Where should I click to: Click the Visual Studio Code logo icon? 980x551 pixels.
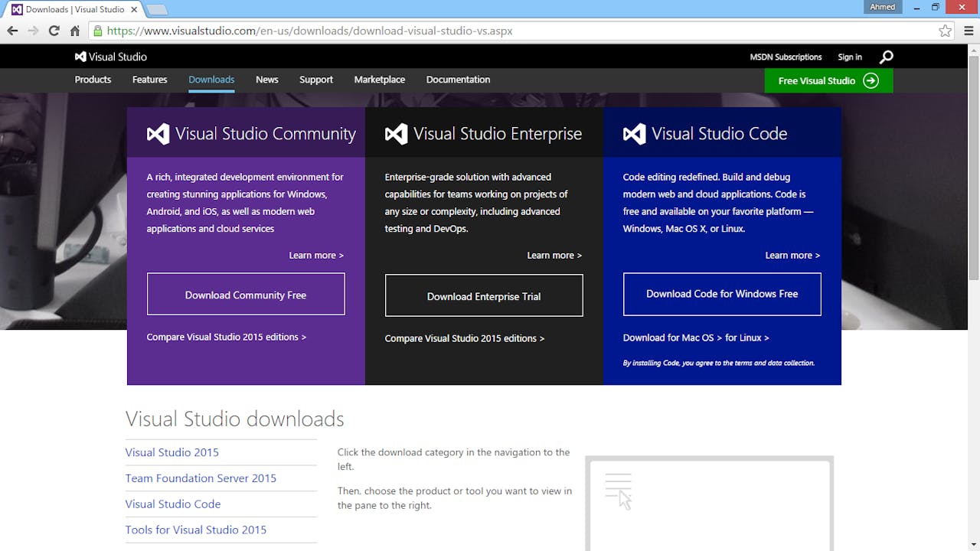tap(634, 134)
